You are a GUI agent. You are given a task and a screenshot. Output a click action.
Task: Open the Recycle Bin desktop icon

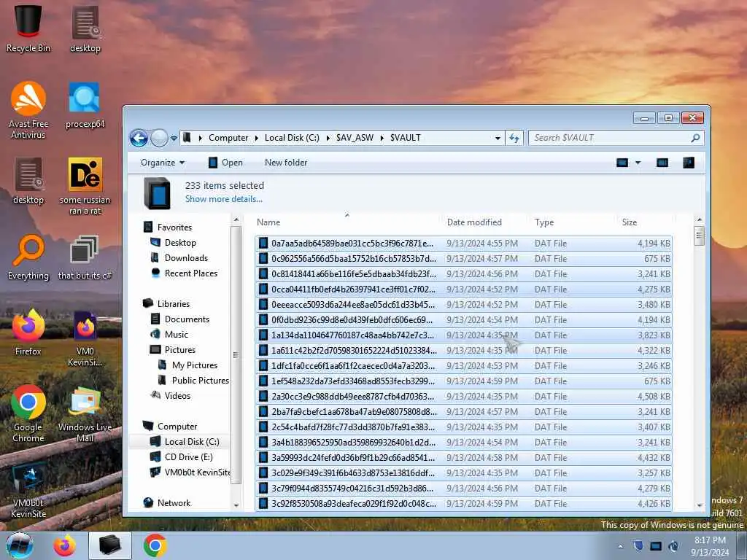coord(28,28)
